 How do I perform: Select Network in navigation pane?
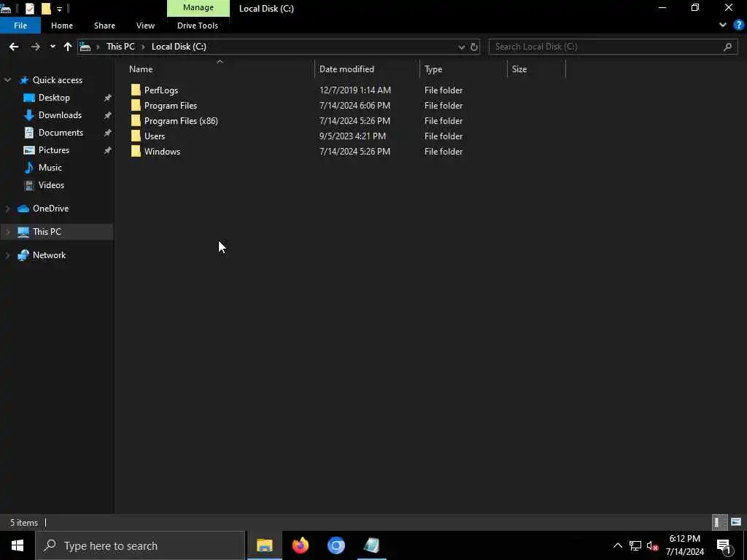[x=49, y=255]
